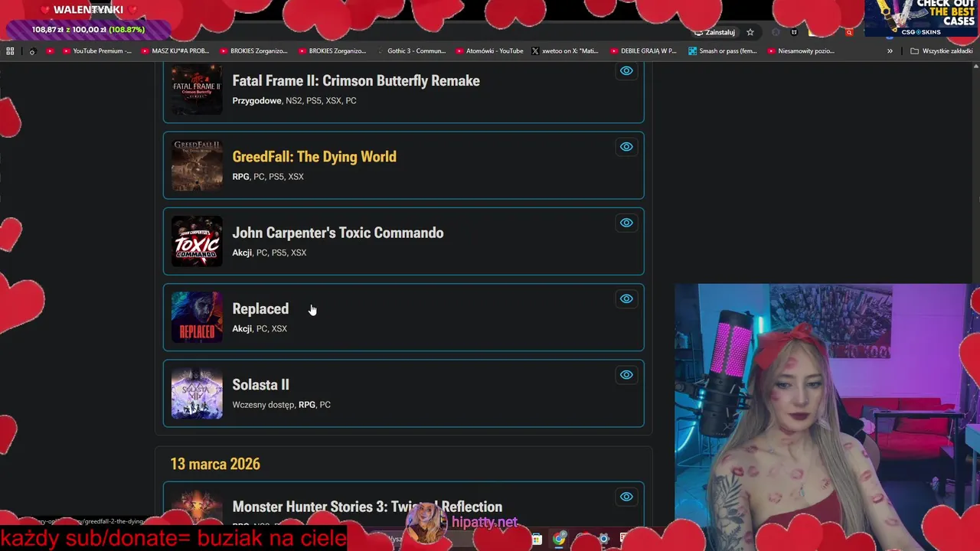Select the '13 marca 2026' date heading
Image resolution: width=980 pixels, height=551 pixels.
coord(215,465)
